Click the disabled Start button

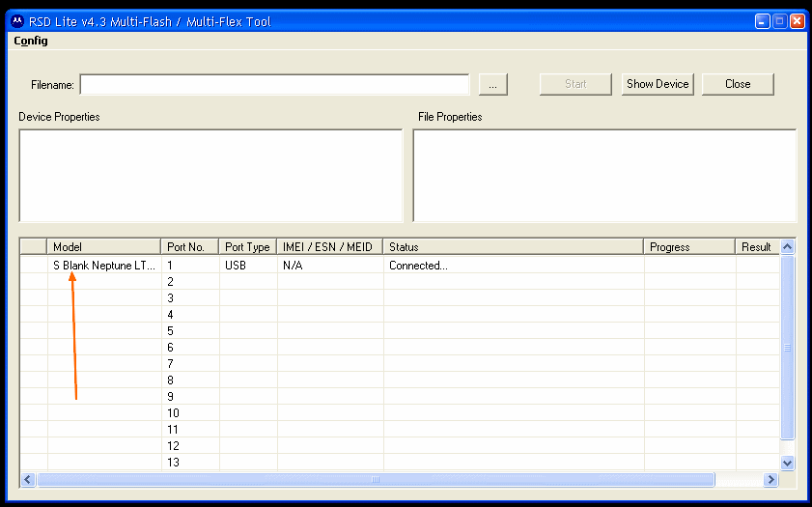[x=575, y=84]
